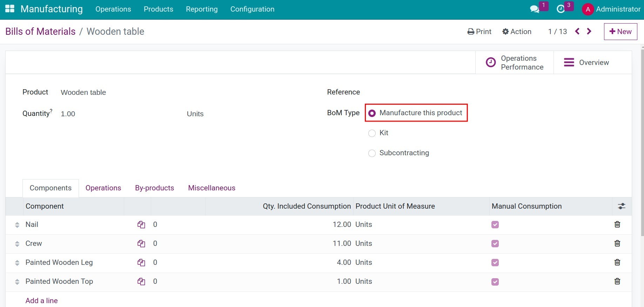Click the Crew component name
Image resolution: width=644 pixels, height=307 pixels.
[x=34, y=243]
